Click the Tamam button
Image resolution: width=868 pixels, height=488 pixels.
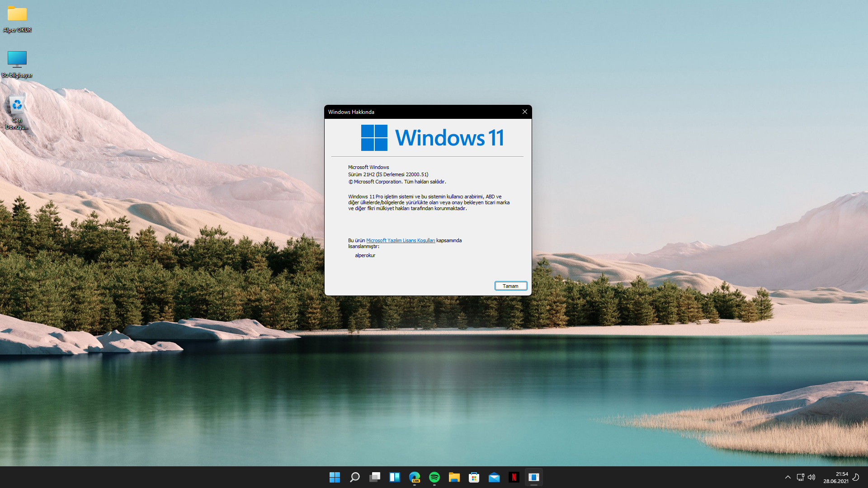tap(510, 286)
